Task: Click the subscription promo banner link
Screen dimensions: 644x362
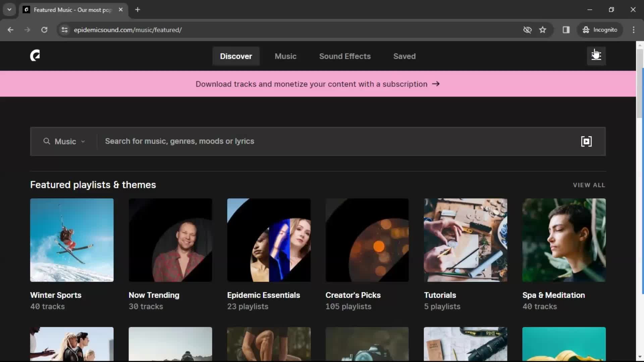Action: 318,84
